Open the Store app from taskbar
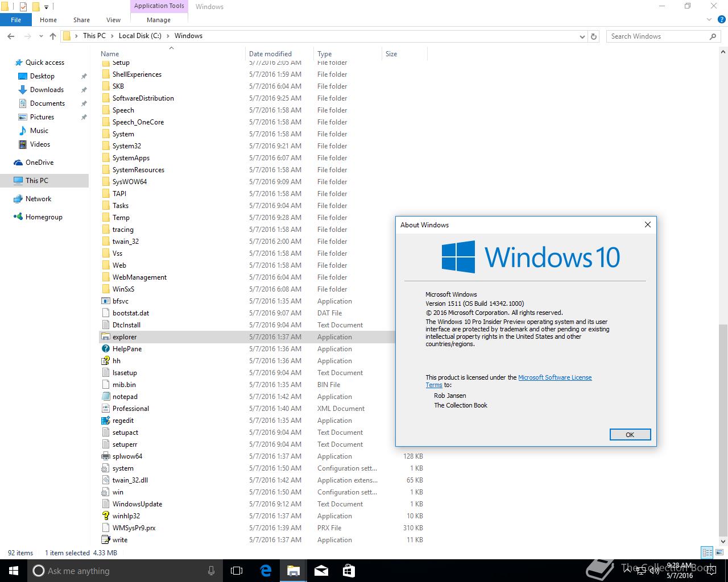This screenshot has height=582, width=728. 349,571
